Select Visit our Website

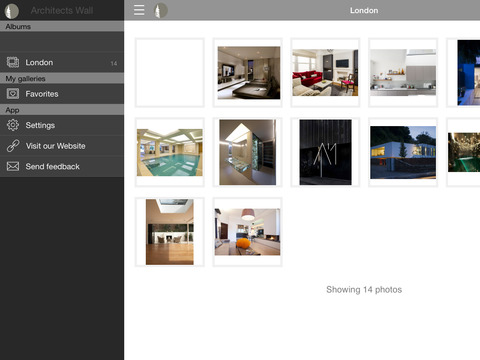click(62, 146)
